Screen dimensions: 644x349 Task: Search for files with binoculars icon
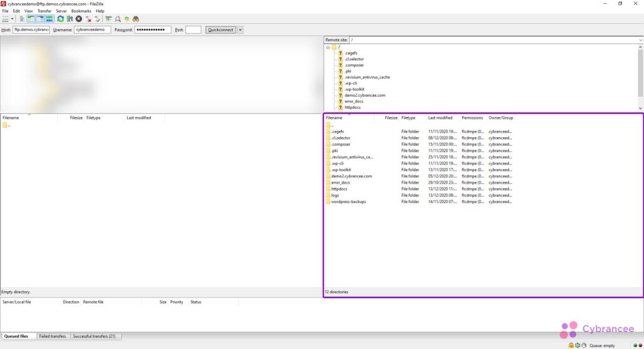point(136,19)
